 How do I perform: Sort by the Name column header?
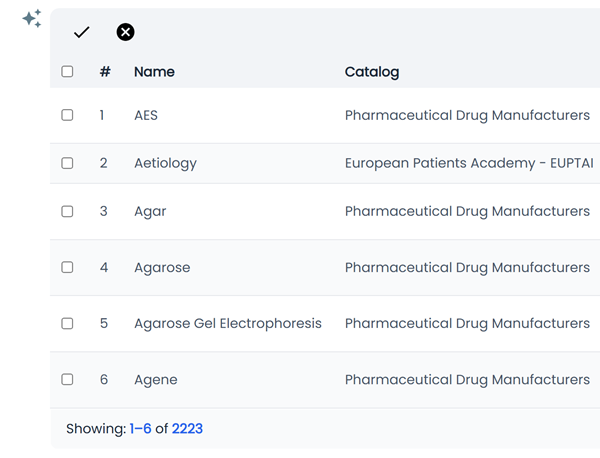[x=154, y=72]
